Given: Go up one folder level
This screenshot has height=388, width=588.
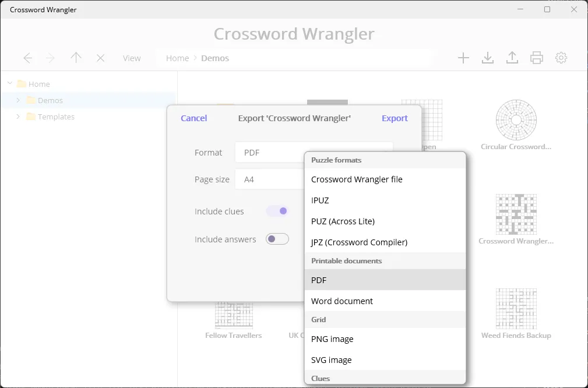Looking at the screenshot, I should click(x=76, y=58).
